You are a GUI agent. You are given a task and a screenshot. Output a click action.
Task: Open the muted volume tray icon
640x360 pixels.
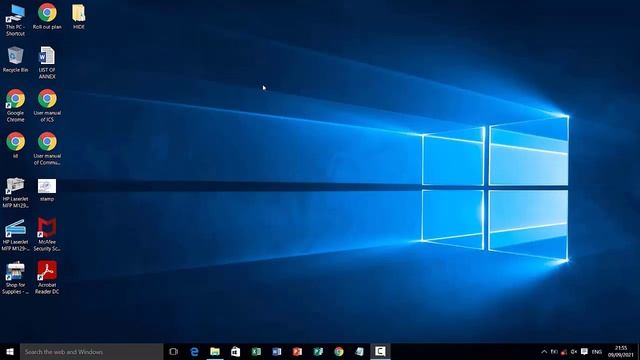coord(574,351)
